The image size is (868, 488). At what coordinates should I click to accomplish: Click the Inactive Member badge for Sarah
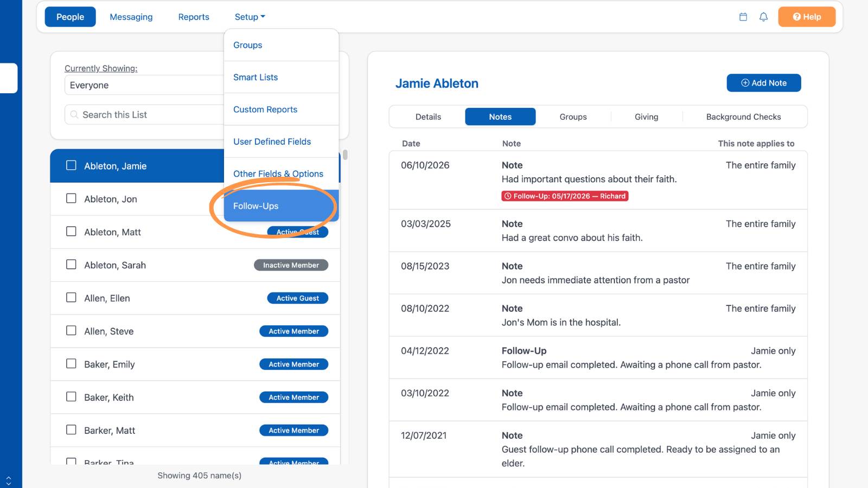[x=291, y=265]
